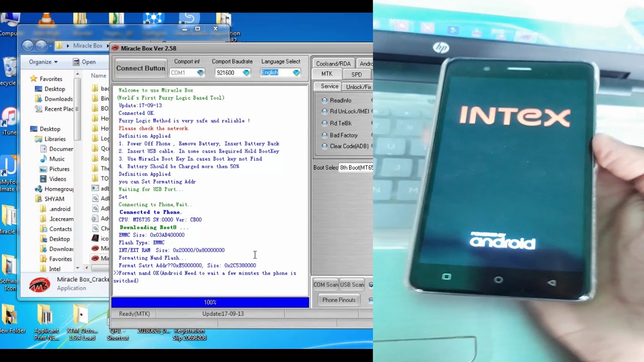644x362 pixels.
Task: Click the Miracle Box application icon in details pane
Action: click(x=39, y=285)
